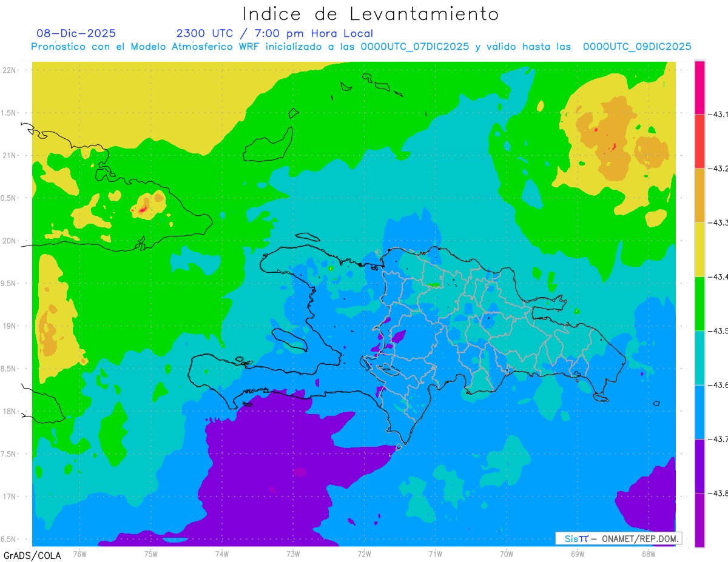Click the '22N' latitude label

click(x=10, y=70)
